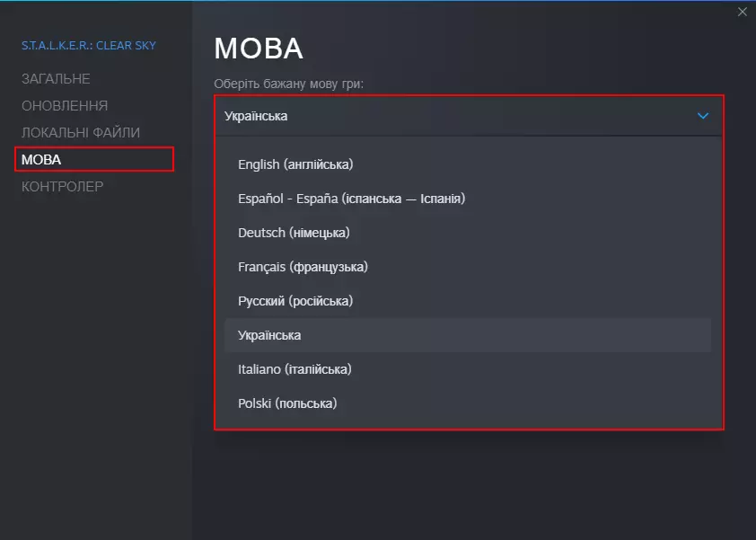756x540 pixels.
Task: Choose the highlighted Українська list entry
Action: (x=269, y=335)
